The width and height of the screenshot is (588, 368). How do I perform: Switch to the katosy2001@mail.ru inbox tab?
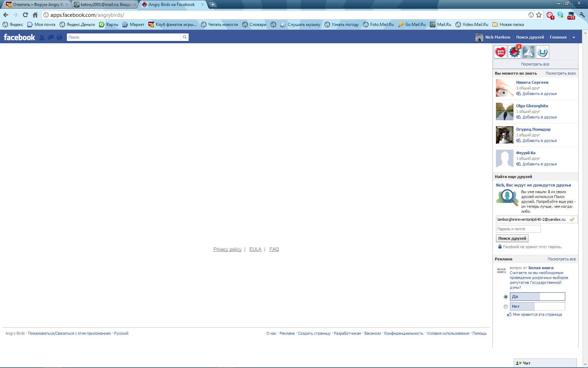105,5
